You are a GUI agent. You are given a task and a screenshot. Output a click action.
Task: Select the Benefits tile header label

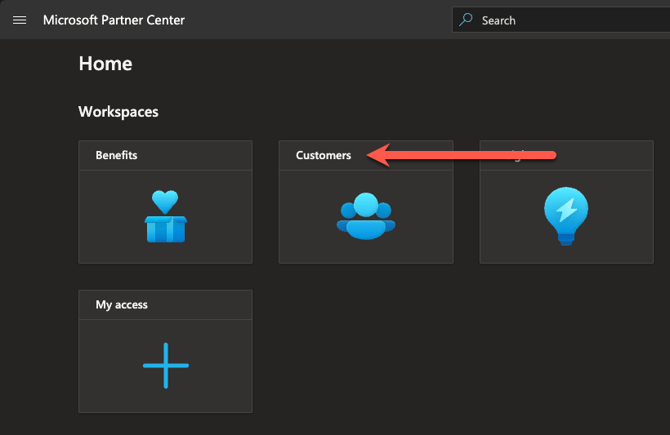116,155
